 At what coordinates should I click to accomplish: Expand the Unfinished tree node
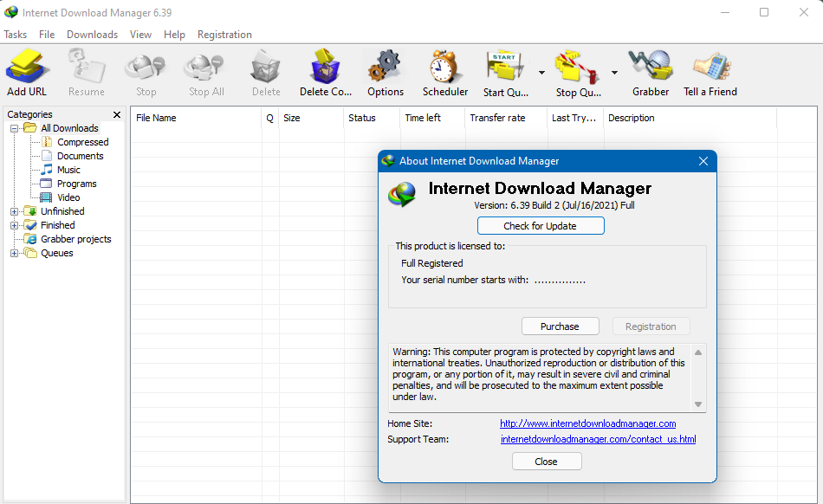(x=14, y=211)
